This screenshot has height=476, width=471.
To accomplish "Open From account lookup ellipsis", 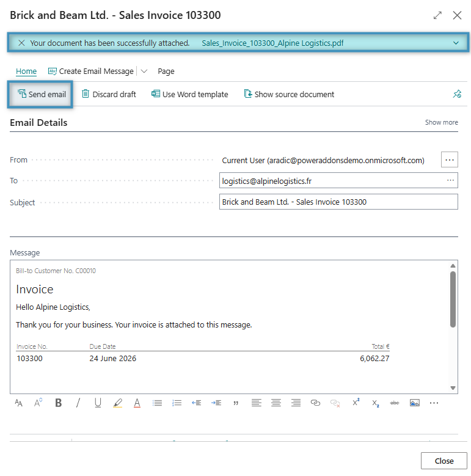I will point(450,159).
